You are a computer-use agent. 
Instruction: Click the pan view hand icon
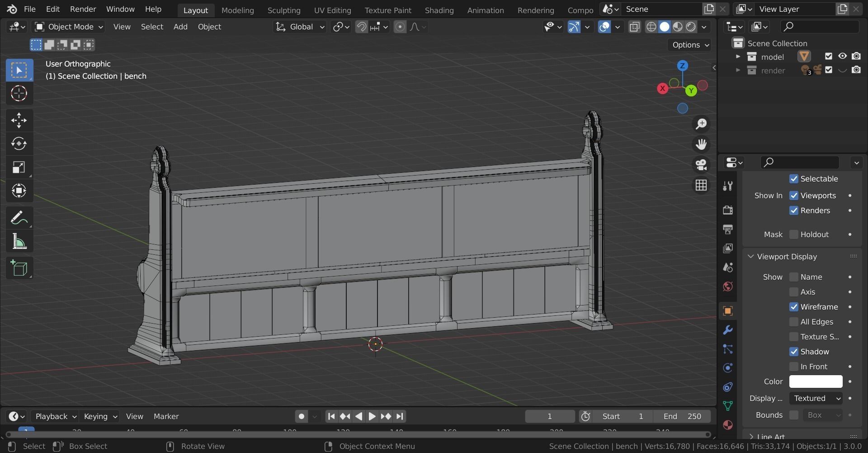pyautogui.click(x=701, y=144)
